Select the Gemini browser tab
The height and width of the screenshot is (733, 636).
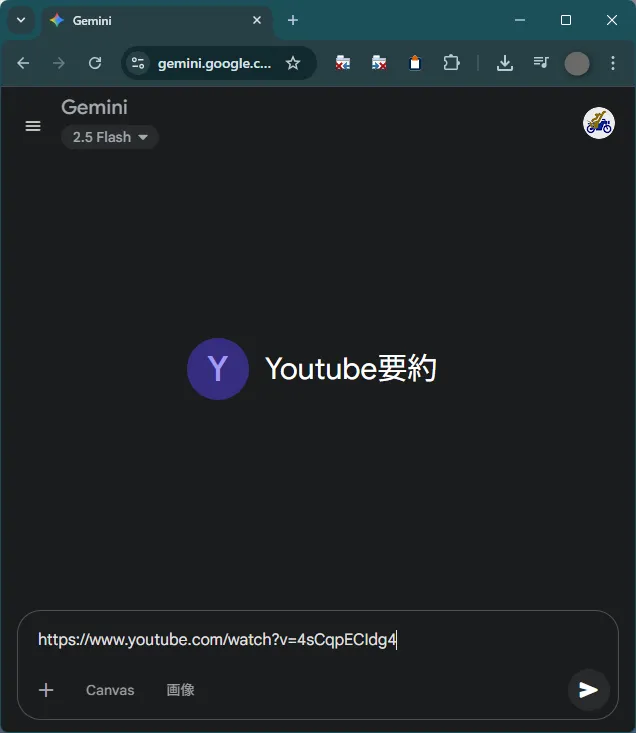pyautogui.click(x=157, y=21)
